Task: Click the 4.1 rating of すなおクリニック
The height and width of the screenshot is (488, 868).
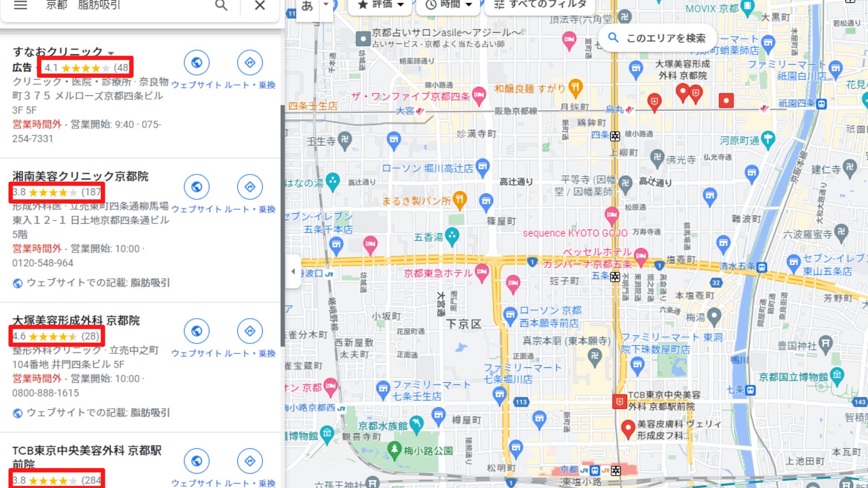Action: 51,68
